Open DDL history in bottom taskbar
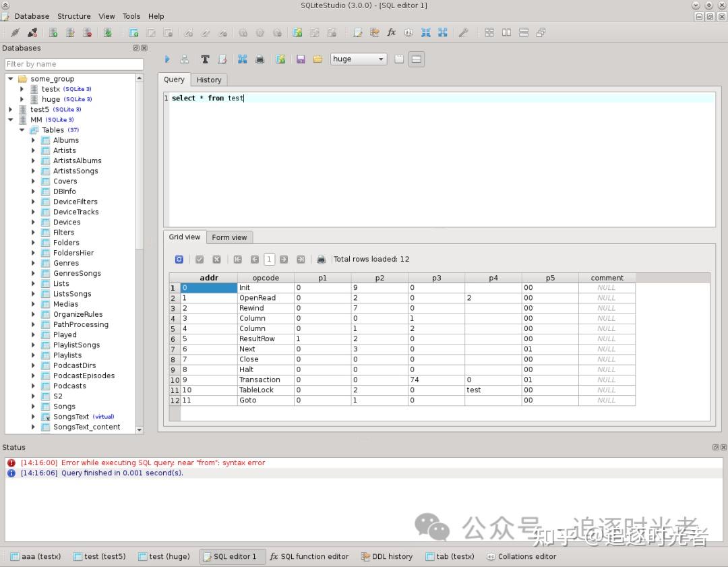This screenshot has height=567, width=728. 386,556
